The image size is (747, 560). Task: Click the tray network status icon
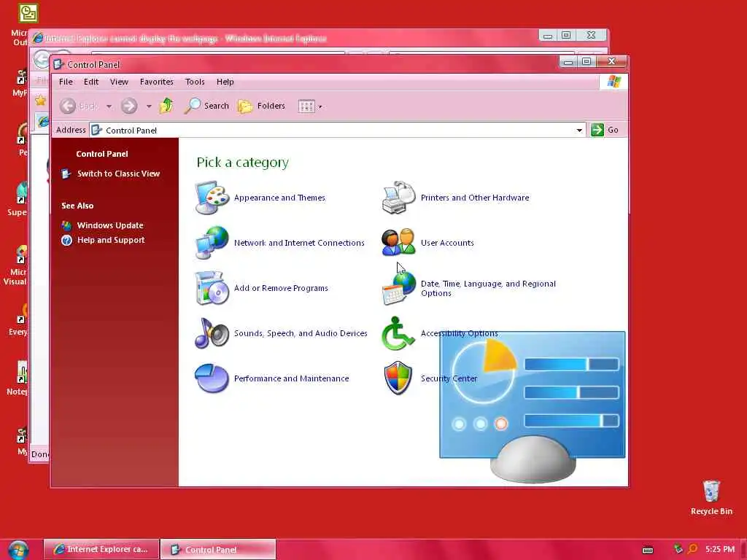tap(678, 549)
